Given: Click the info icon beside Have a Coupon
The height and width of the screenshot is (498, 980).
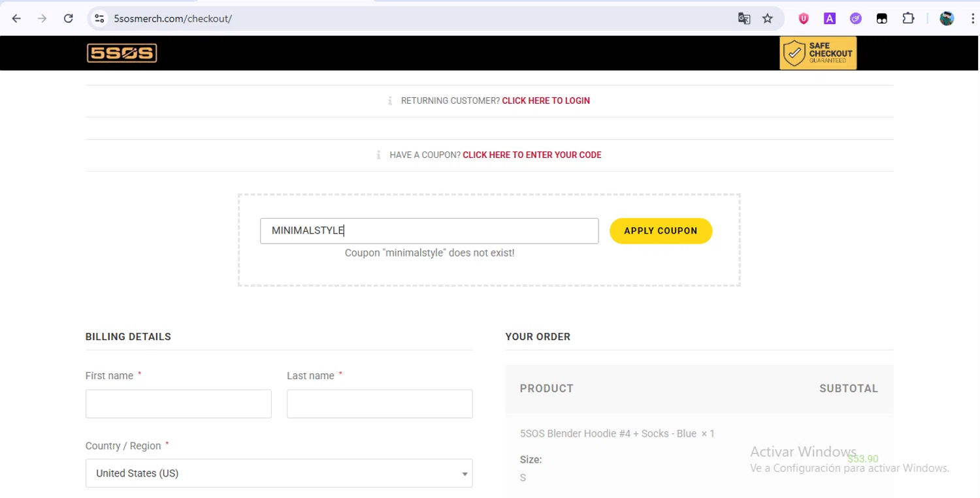Looking at the screenshot, I should (378, 155).
